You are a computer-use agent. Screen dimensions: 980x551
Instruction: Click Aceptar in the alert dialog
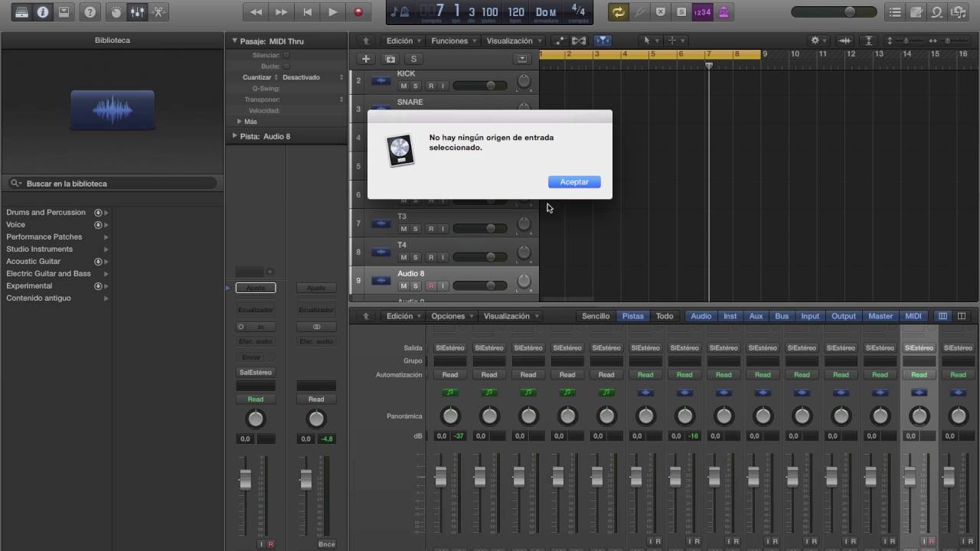(x=574, y=181)
